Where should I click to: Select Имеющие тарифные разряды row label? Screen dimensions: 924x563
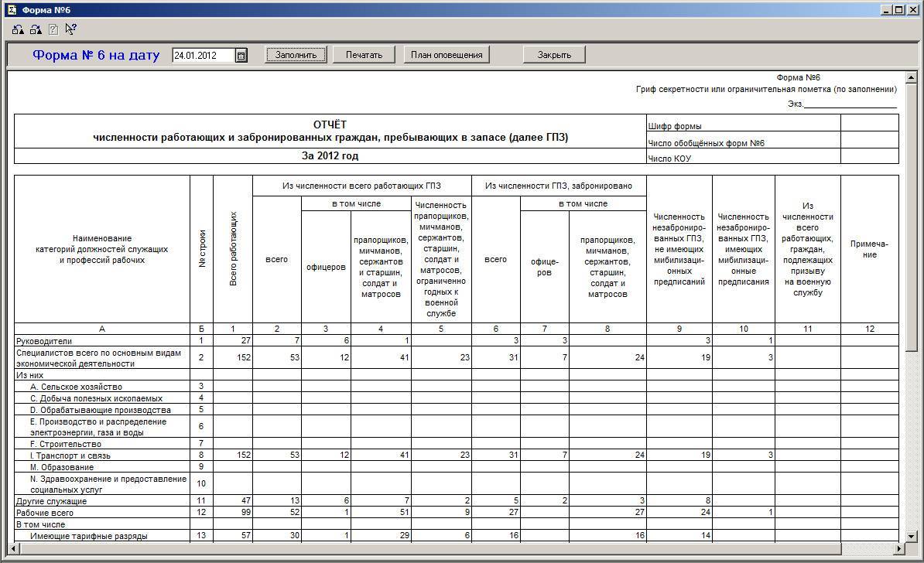point(89,536)
